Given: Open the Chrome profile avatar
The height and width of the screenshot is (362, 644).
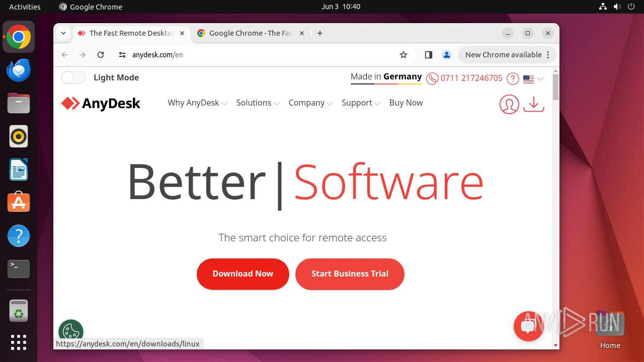Looking at the screenshot, I should pos(446,55).
